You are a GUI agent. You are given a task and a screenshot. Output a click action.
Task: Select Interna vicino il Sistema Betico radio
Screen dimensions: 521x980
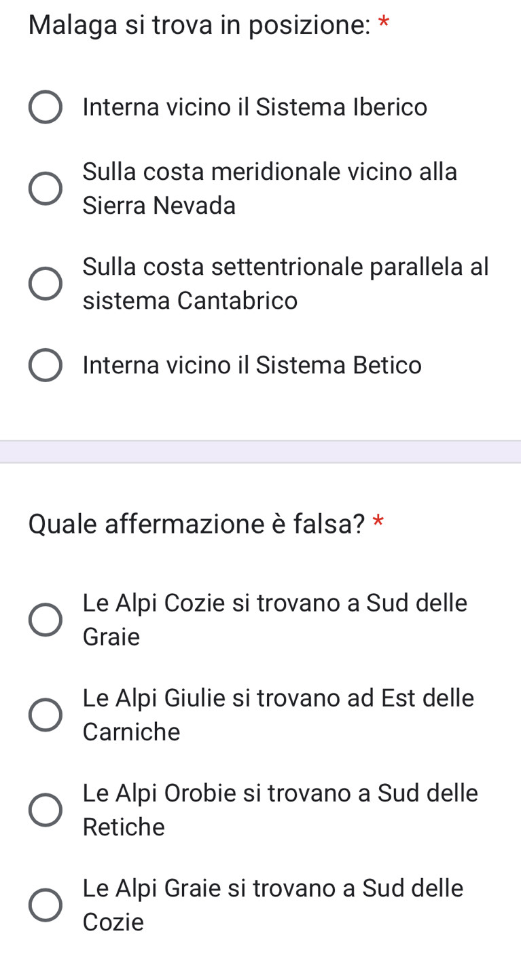coord(46,365)
